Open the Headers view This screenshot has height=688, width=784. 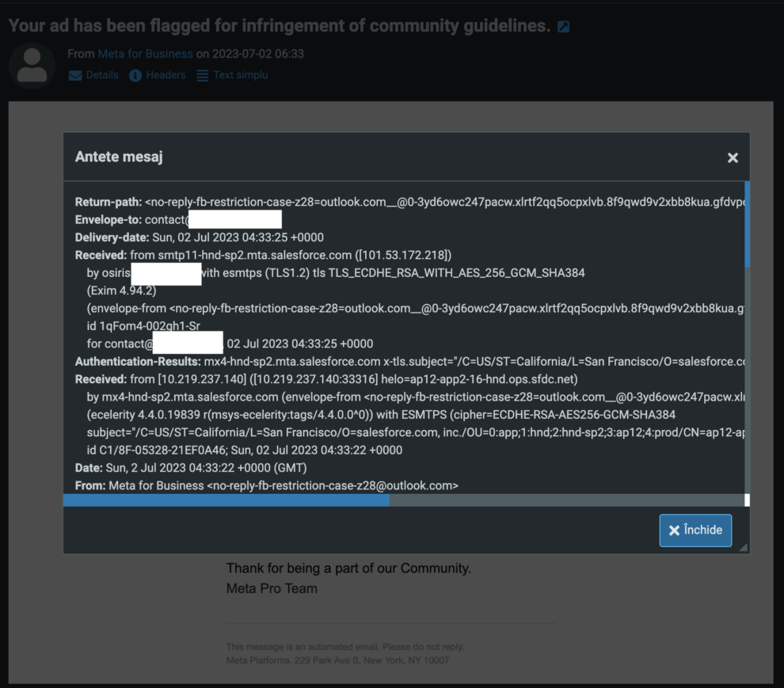point(166,75)
